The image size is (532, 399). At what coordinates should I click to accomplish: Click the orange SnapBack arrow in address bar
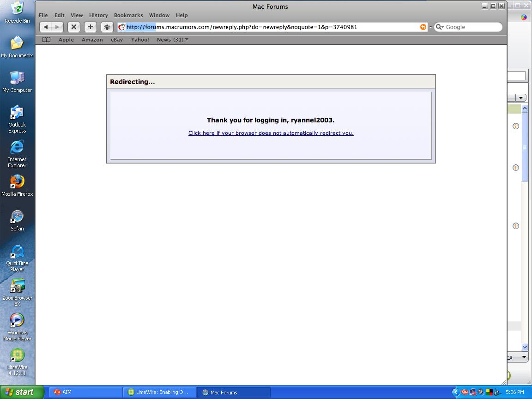click(423, 27)
